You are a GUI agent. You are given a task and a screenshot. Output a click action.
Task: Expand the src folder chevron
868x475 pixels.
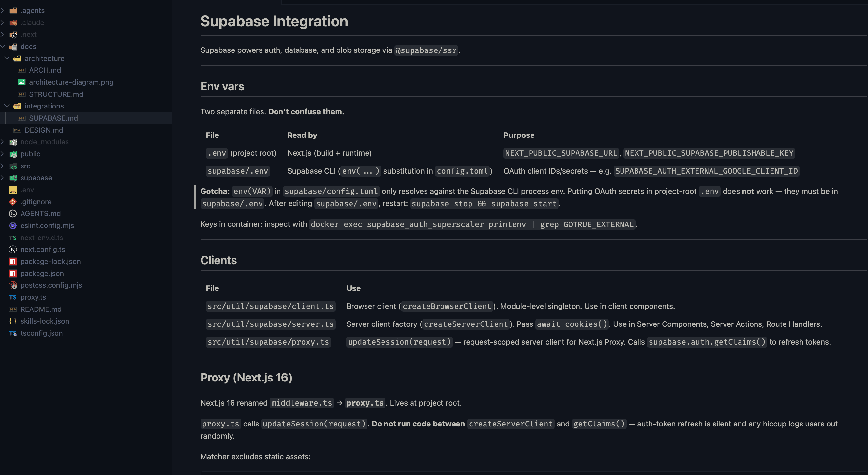tap(2, 166)
